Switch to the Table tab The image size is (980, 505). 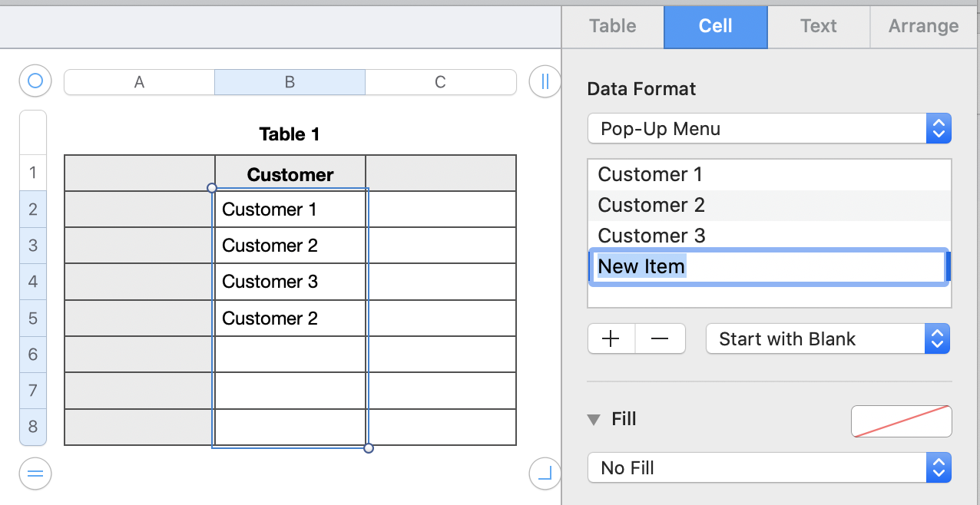(x=612, y=26)
